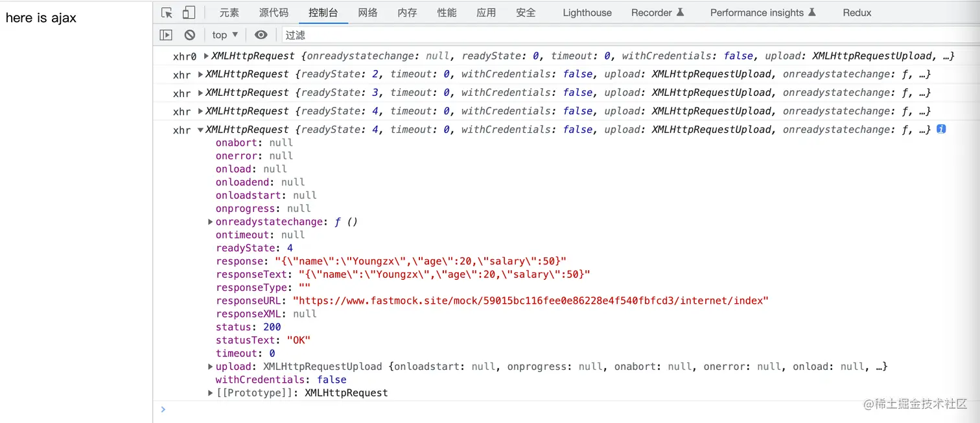Click the xhr0 log label
Viewport: 980px width, 423px height.
point(185,56)
